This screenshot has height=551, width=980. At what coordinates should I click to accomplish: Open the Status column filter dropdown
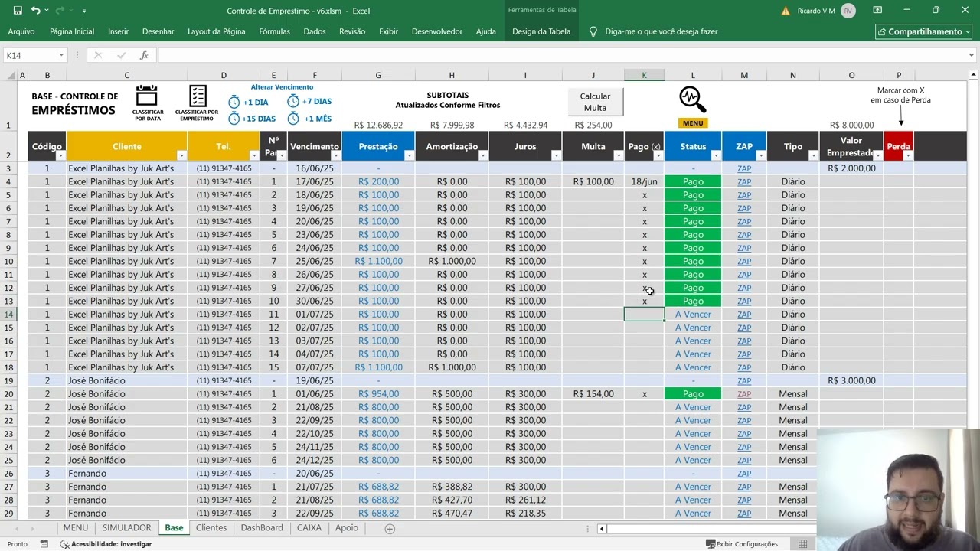716,155
